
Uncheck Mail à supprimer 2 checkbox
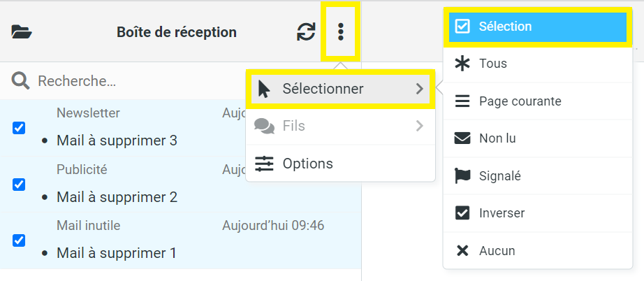[x=19, y=185]
